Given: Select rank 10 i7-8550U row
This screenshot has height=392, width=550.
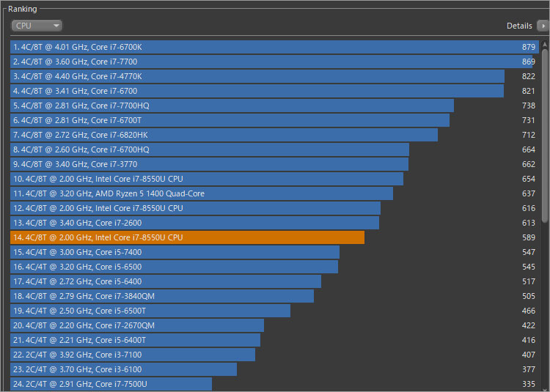Looking at the screenshot, I should click(x=274, y=179).
